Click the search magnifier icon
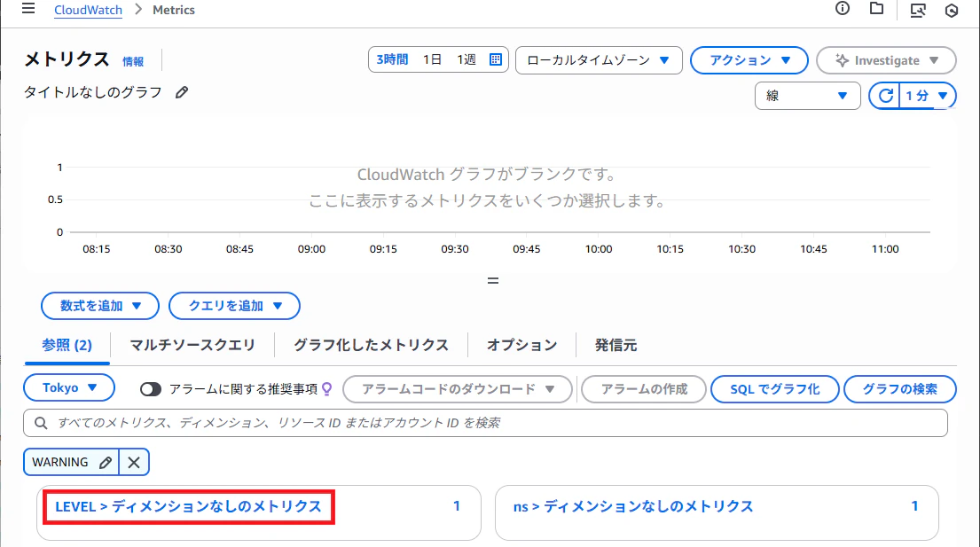Image resolution: width=980 pixels, height=547 pixels. tap(42, 423)
